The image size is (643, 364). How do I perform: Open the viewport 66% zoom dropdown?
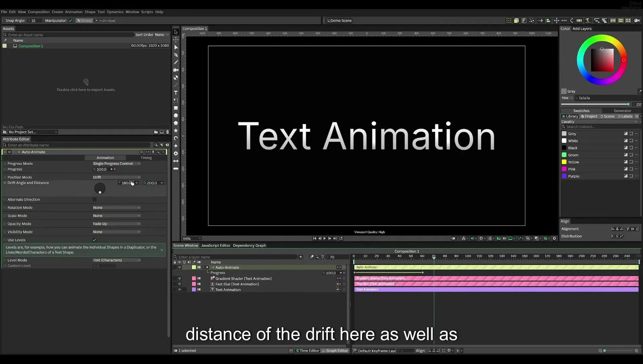192,239
